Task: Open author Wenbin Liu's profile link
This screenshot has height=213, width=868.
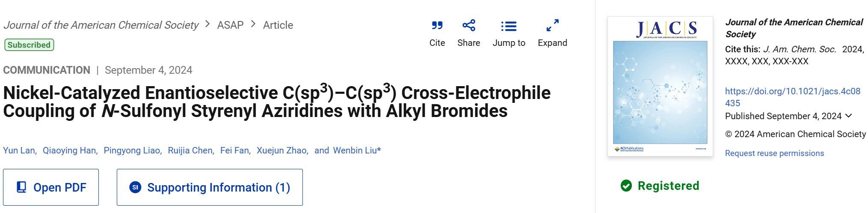Action: pos(357,150)
